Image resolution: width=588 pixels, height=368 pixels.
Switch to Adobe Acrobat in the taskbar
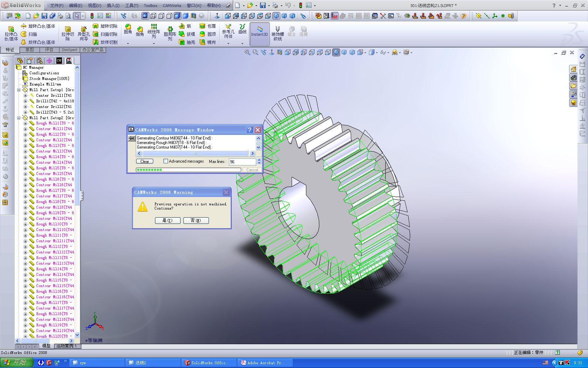pyautogui.click(x=265, y=363)
